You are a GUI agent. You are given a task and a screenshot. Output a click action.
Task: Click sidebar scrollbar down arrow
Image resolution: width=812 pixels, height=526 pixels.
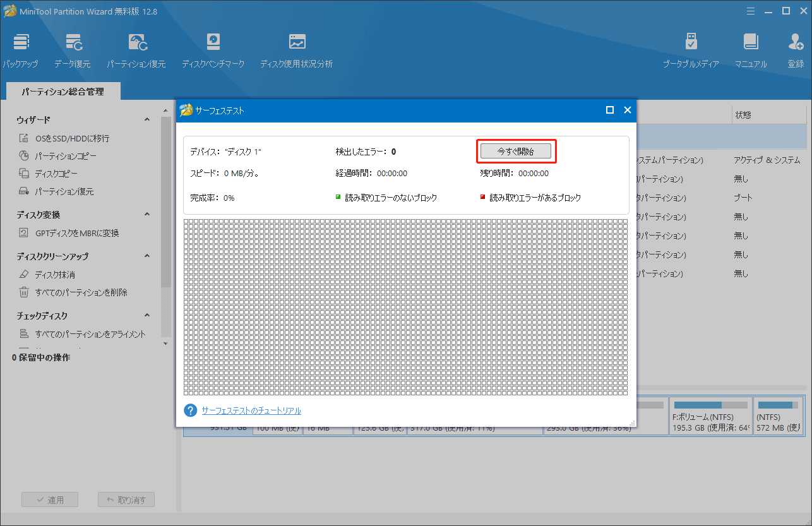pyautogui.click(x=166, y=344)
